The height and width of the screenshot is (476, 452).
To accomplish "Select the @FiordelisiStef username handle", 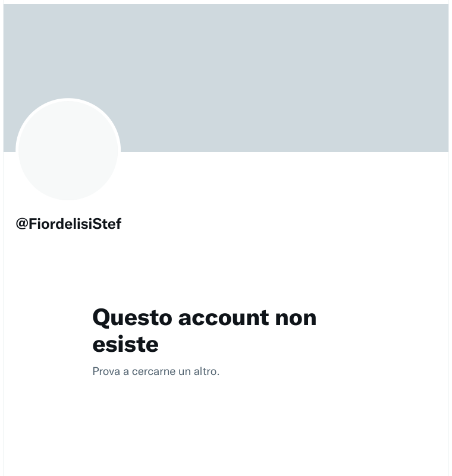I will pos(68,224).
